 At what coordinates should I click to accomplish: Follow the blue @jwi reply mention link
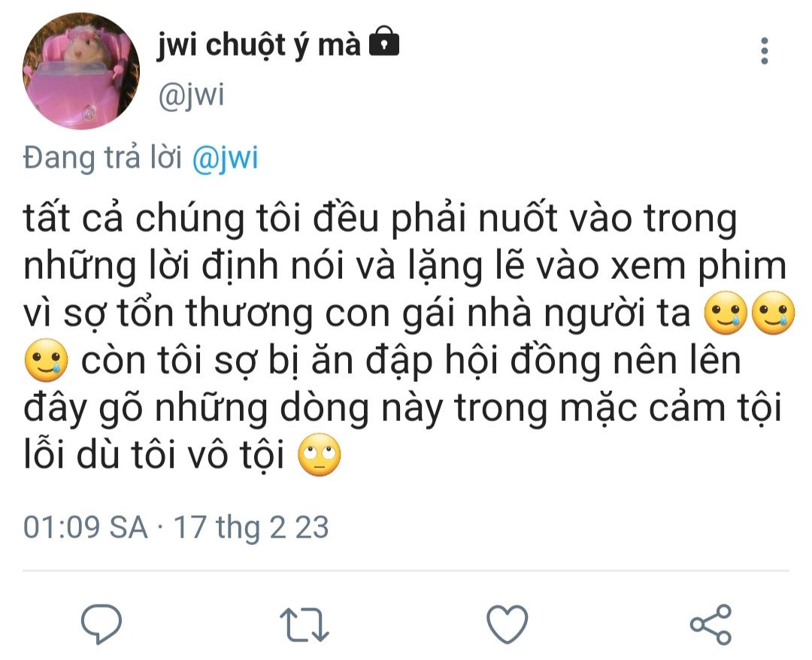(226, 157)
